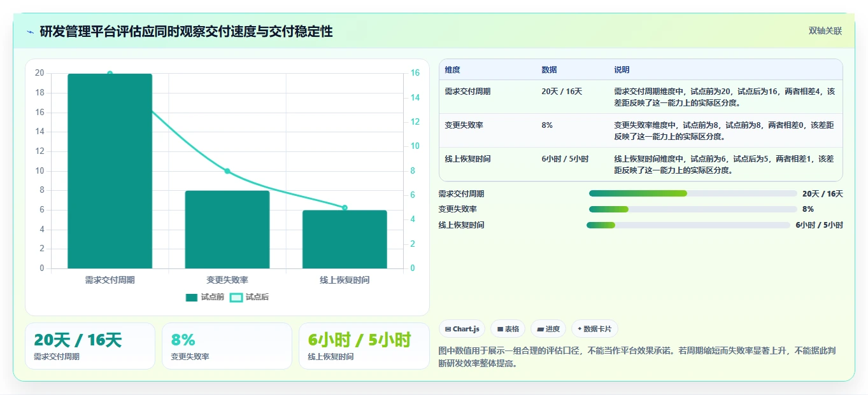The width and height of the screenshot is (868, 395).
Task: Click the 需求交付周期 cell in the table
Action: click(x=467, y=92)
